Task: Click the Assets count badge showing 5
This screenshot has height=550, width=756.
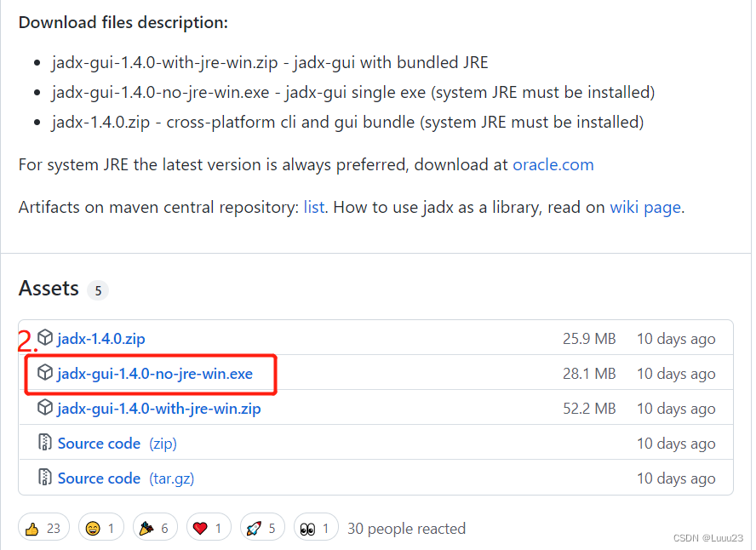Action: pos(98,290)
